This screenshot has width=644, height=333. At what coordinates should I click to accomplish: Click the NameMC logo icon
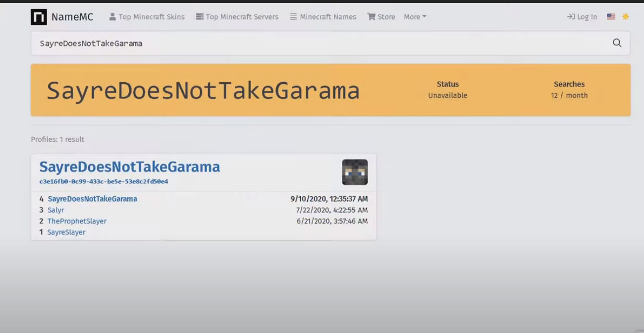pos(39,17)
